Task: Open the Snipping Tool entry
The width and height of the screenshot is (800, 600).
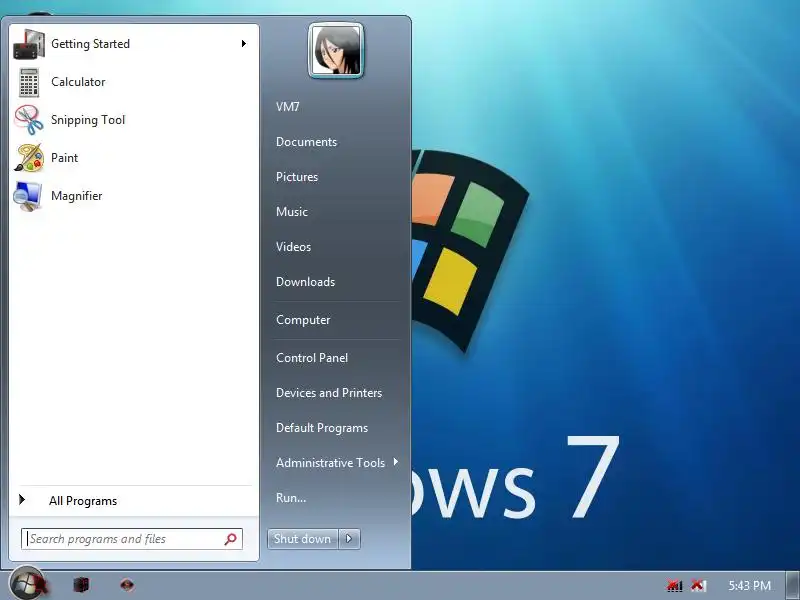Action: pos(134,120)
